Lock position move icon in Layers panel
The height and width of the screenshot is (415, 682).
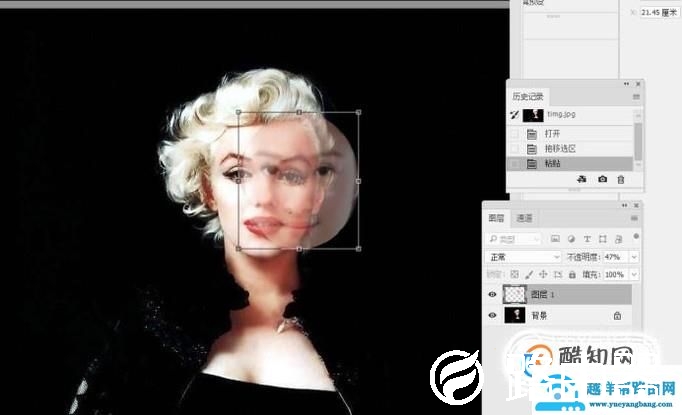[543, 274]
